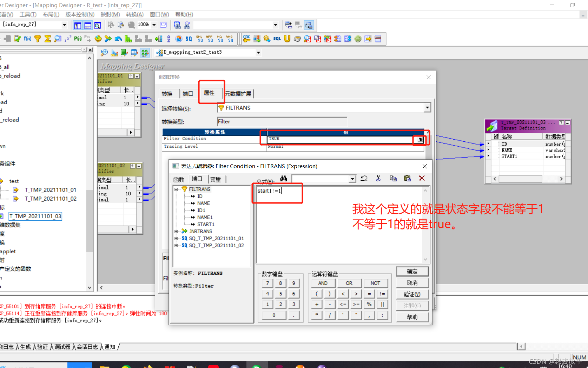This screenshot has width=588, height=368.
Task: Select T_TMP_20211101_01 in navigator tree
Action: 51,190
